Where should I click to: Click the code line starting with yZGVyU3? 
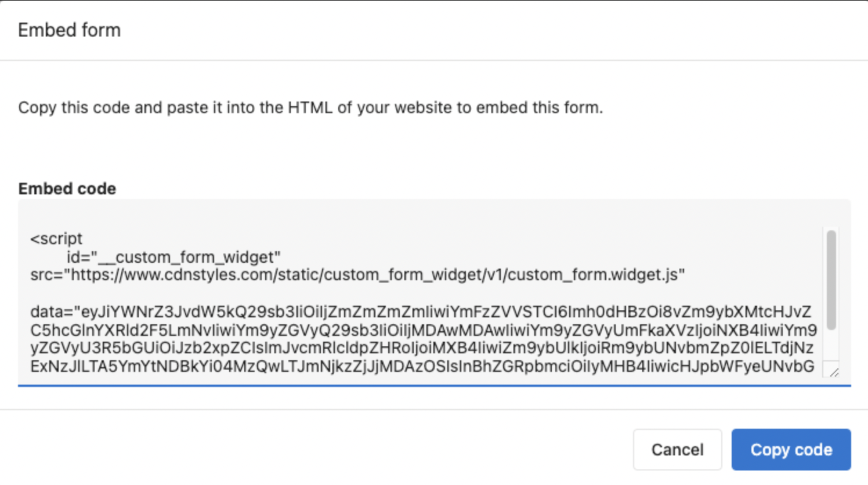[x=422, y=348]
